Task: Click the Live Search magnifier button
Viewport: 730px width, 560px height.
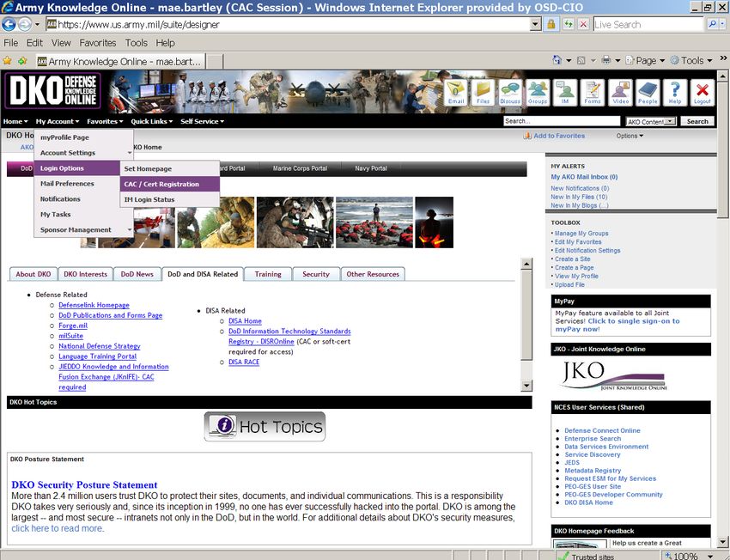Action: [712, 24]
